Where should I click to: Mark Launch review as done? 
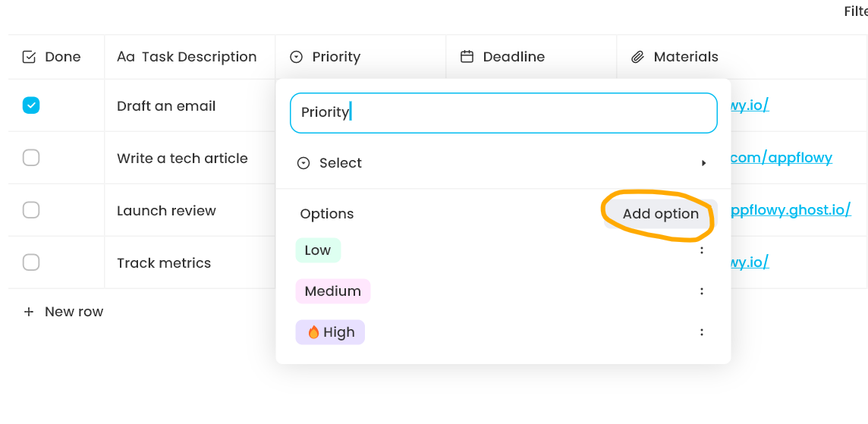tap(31, 210)
